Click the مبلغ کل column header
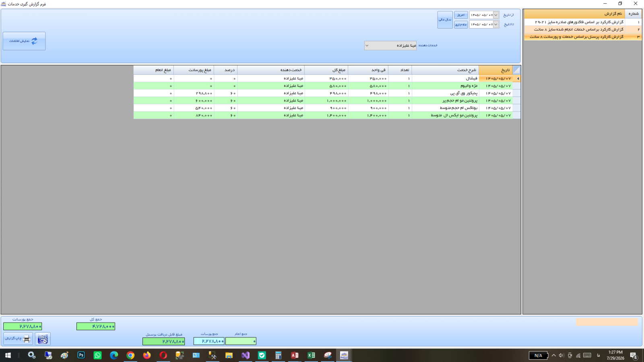 [326, 70]
